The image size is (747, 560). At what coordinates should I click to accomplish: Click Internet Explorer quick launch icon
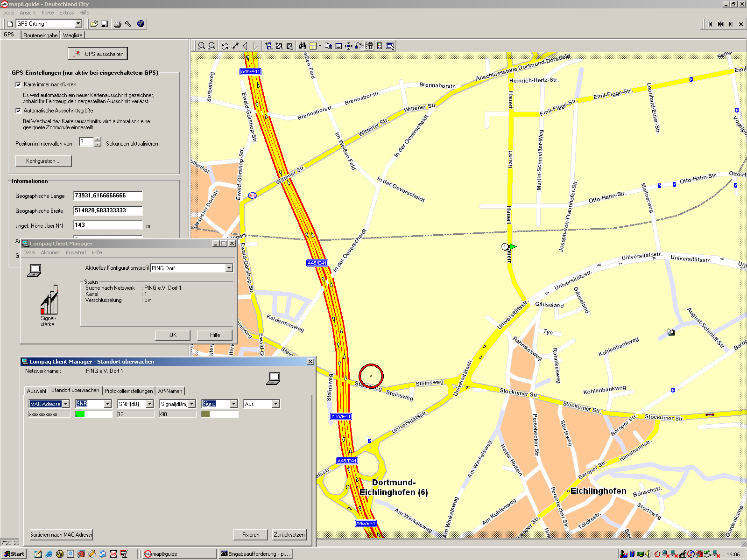coord(49,554)
